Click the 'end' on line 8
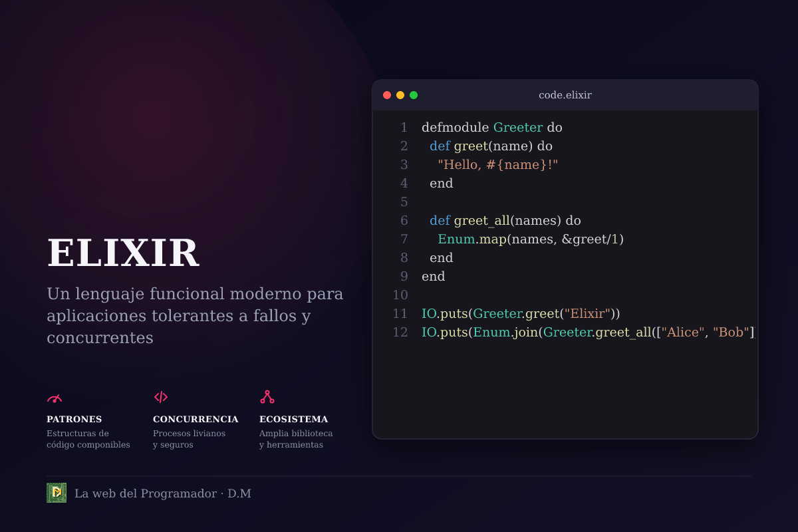Viewport: 798px width, 532px height. [442, 257]
